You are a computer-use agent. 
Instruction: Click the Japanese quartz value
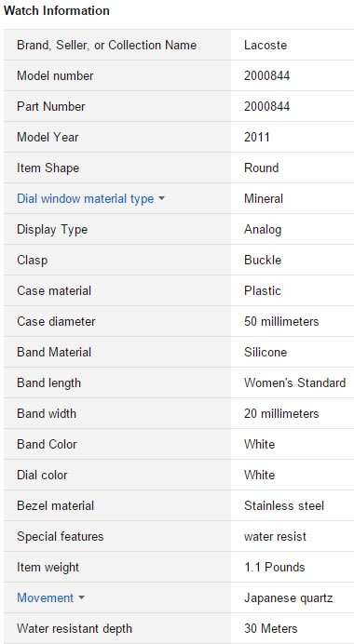[x=288, y=598]
